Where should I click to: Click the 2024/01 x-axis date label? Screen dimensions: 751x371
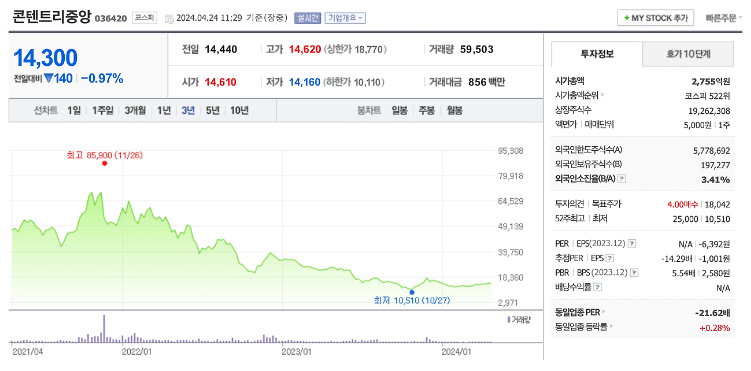457,351
